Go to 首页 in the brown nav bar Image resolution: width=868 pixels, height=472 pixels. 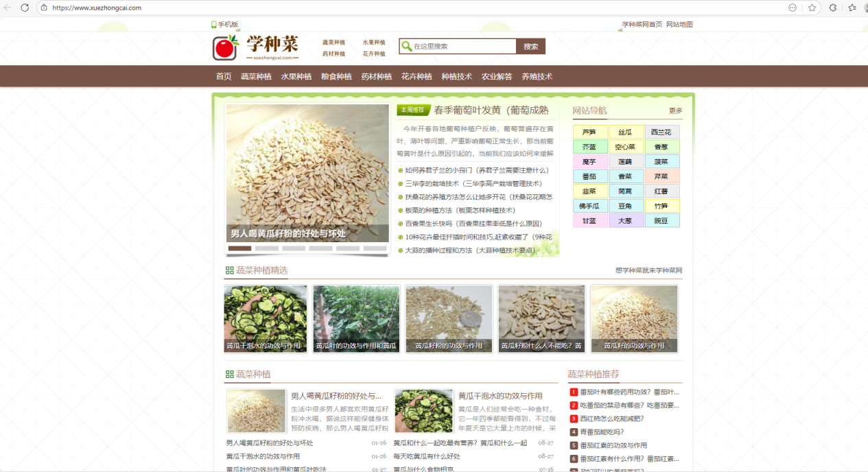point(224,76)
